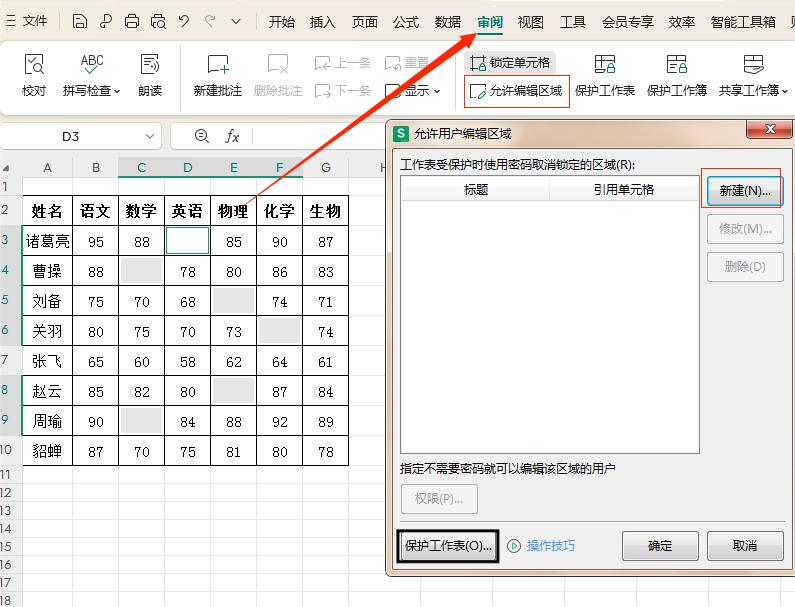The height and width of the screenshot is (607, 795).
Task: Switch to the 插入 tab
Action: click(x=322, y=22)
